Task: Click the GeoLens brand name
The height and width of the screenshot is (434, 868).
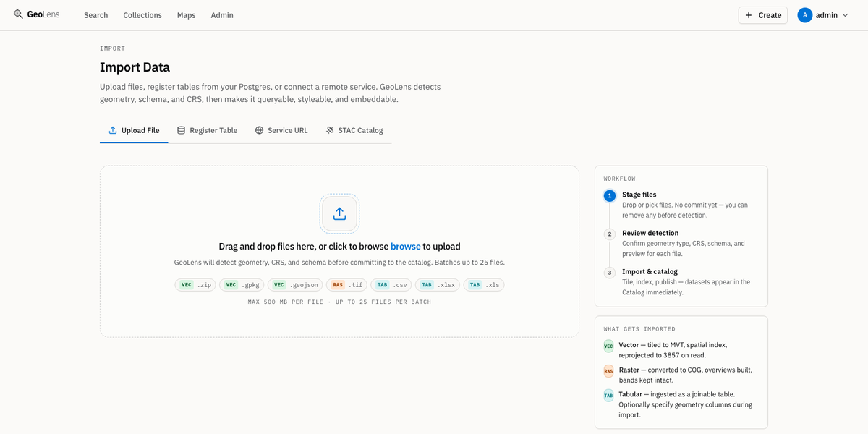Action: pos(43,14)
